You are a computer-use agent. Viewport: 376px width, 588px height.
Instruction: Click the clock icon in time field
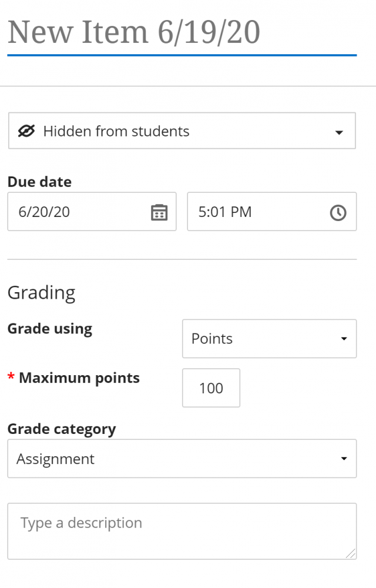click(338, 212)
